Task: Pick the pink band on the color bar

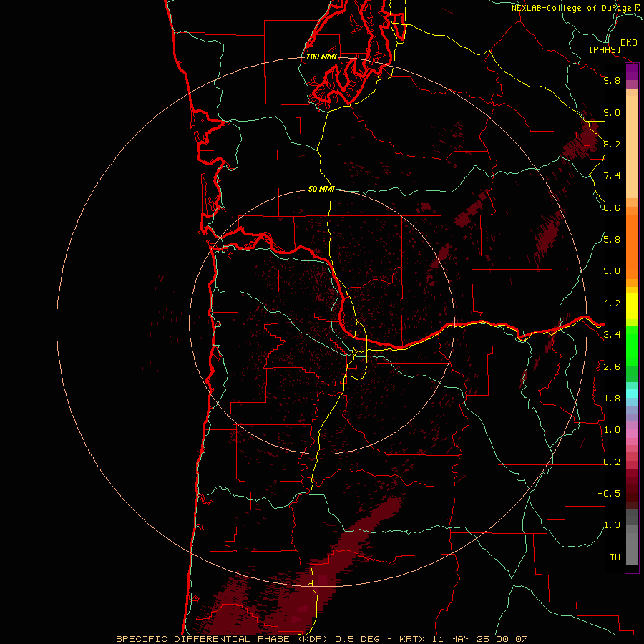Action: pyautogui.click(x=632, y=434)
